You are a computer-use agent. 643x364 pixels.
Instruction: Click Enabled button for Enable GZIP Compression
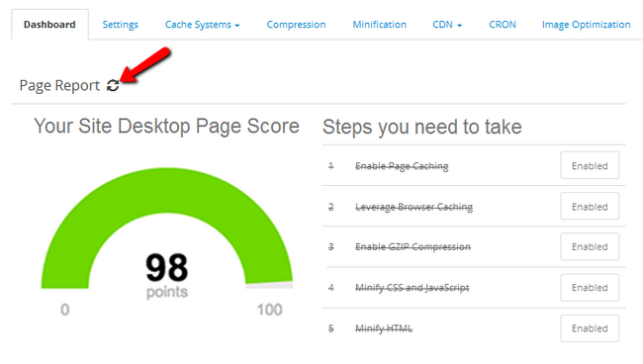(590, 246)
